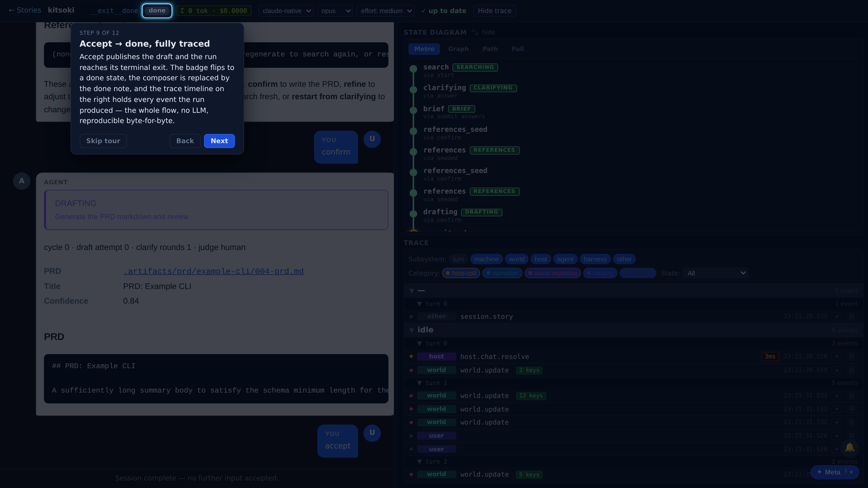
Task: Copy the host.chat.resolve event
Action: coord(851,356)
